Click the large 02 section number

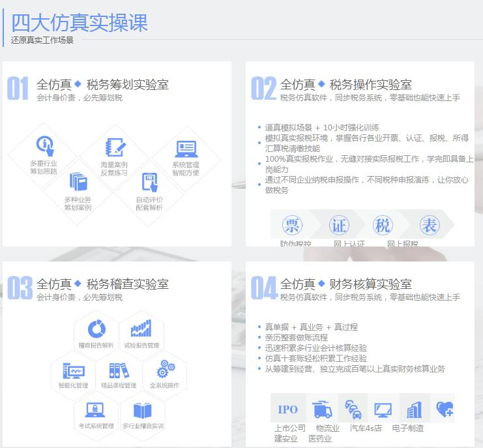(264, 88)
